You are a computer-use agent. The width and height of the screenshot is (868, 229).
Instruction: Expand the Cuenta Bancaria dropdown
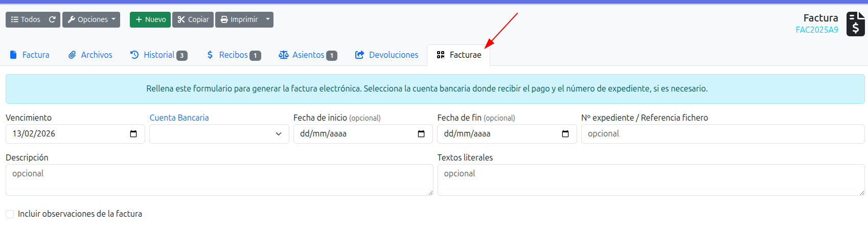(x=219, y=134)
